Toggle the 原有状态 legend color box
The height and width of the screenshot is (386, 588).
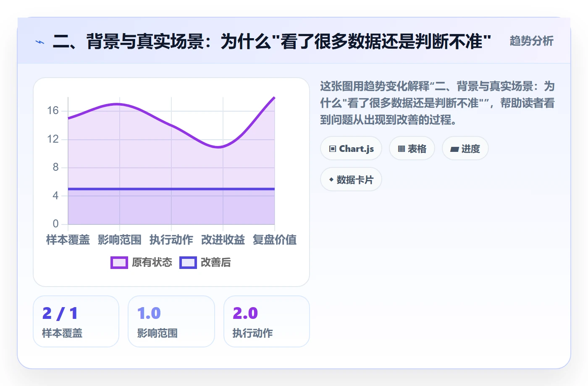[119, 263]
